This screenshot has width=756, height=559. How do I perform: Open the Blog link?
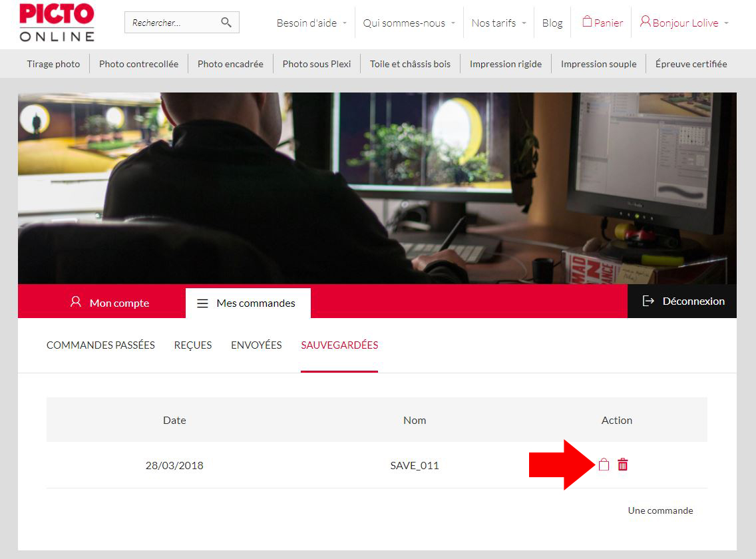[x=552, y=23]
